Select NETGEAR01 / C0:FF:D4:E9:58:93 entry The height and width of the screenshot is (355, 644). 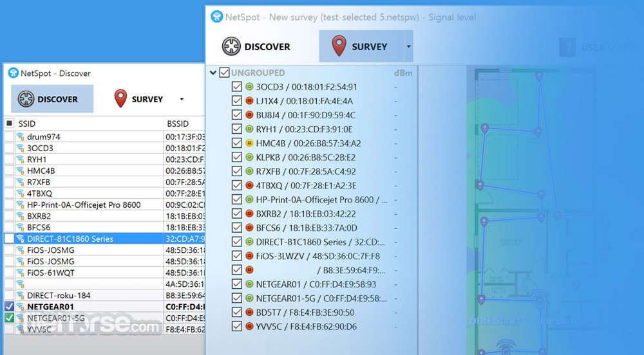pos(316,284)
